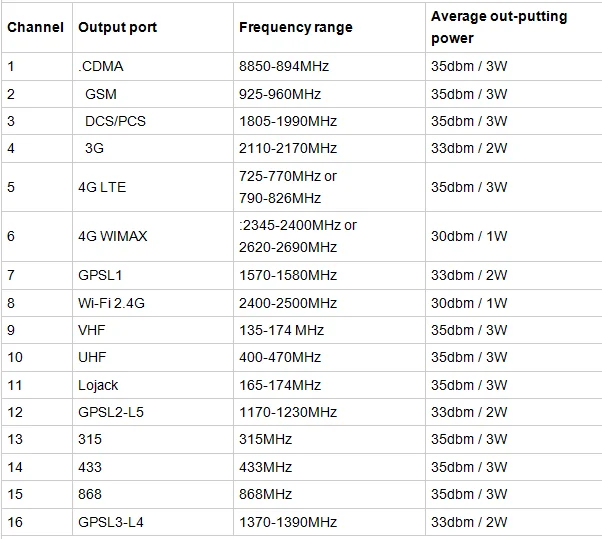Select the 1370-1390MHz frequency cell
Viewport: 602px width, 539px height.
[288, 522]
